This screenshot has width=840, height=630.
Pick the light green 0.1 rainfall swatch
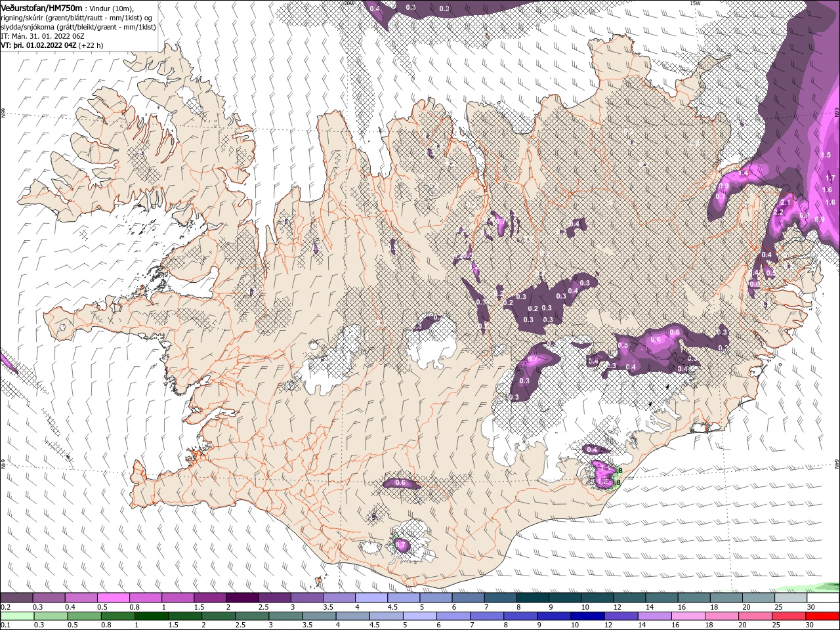pos(16,616)
